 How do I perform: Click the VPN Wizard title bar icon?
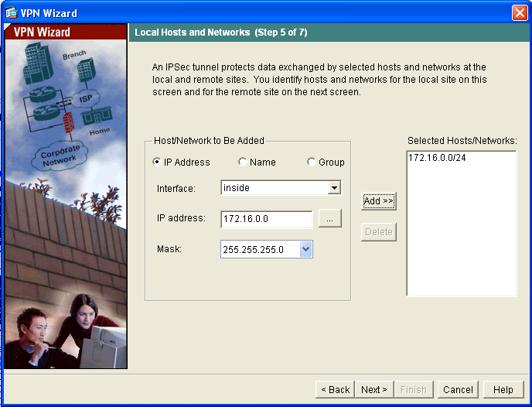[x=12, y=12]
